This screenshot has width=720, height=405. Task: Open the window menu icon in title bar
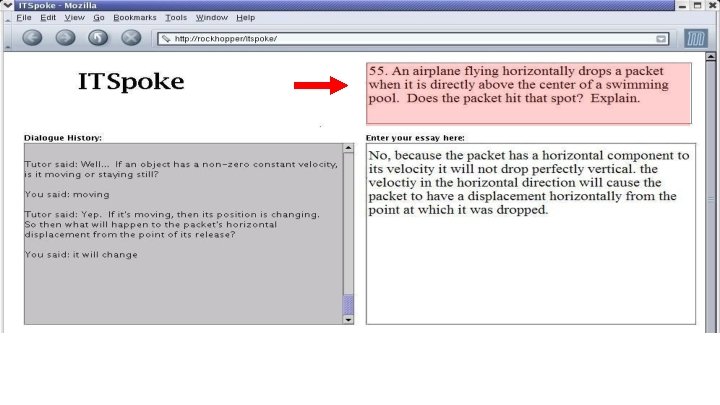pyautogui.click(x=7, y=5)
